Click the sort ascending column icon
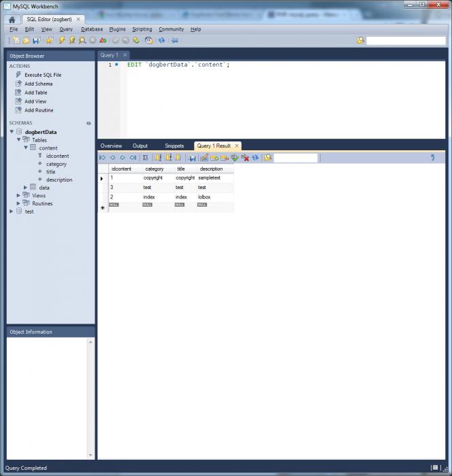 159,157
